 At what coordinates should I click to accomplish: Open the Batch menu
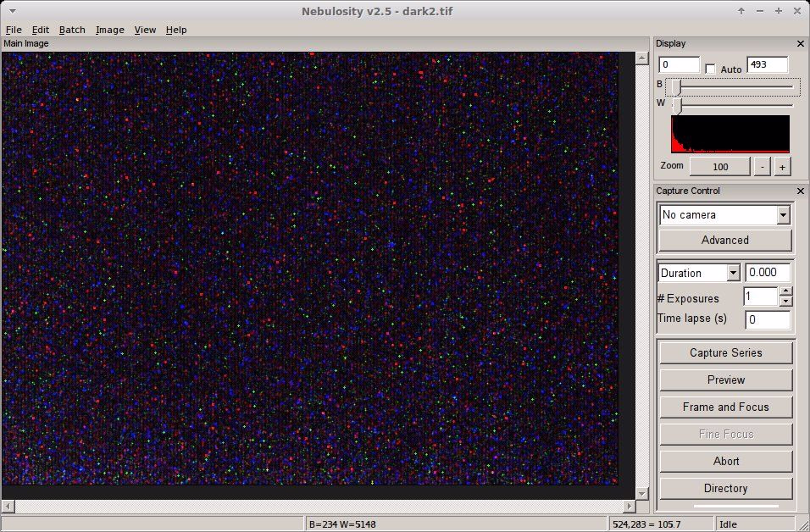tap(72, 30)
